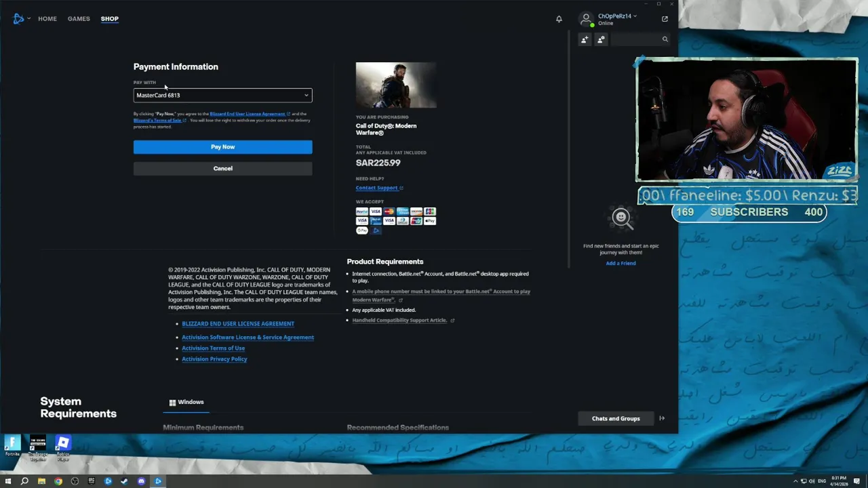Viewport: 868px width, 488px height.
Task: Open the Fortnite desktop shortcut
Action: [12, 446]
